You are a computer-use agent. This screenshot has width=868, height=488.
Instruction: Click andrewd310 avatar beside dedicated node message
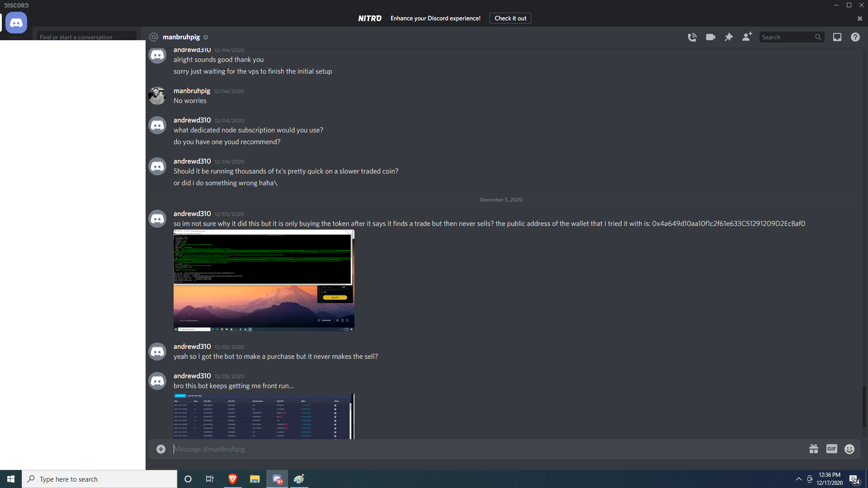[157, 125]
